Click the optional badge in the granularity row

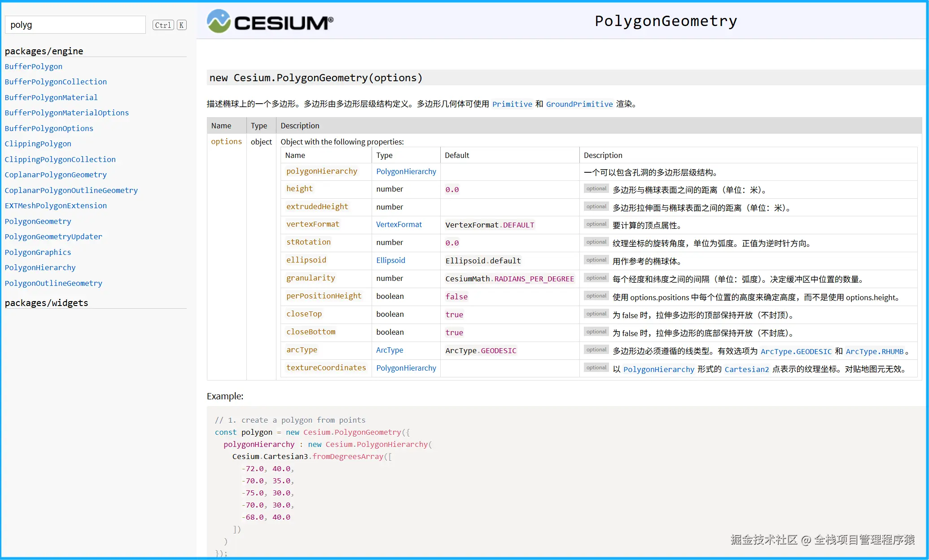[x=596, y=278]
